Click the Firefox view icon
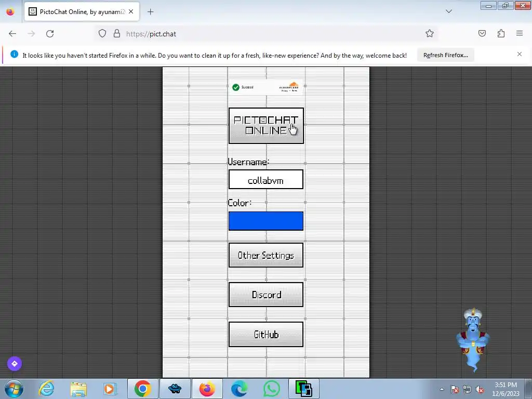The width and height of the screenshot is (532, 399). coord(10,12)
